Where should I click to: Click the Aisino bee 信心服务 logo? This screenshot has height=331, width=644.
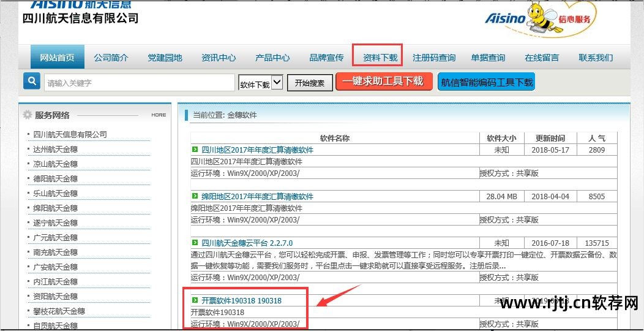click(540, 19)
